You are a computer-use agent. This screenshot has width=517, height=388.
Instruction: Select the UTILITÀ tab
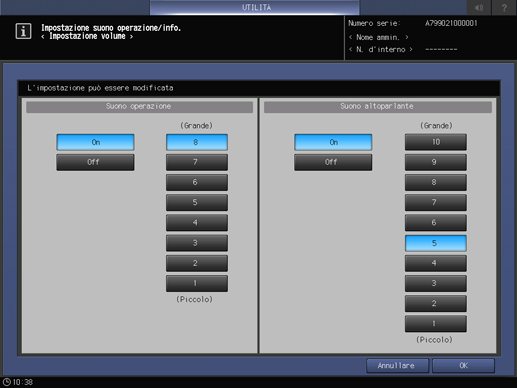[255, 7]
